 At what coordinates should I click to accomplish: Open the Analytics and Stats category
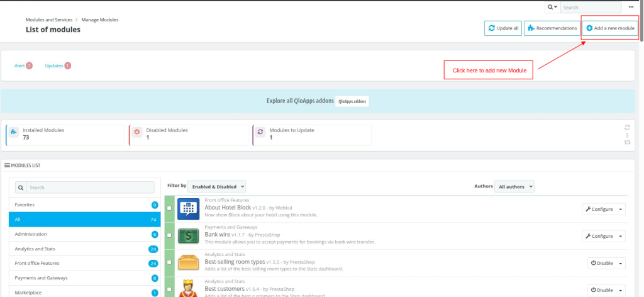pos(84,249)
